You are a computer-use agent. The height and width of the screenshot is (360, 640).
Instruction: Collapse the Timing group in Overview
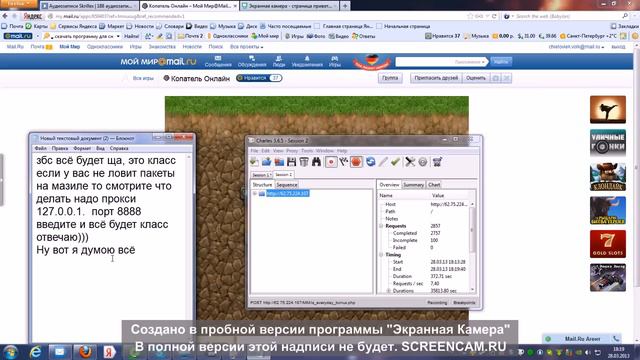point(381,255)
